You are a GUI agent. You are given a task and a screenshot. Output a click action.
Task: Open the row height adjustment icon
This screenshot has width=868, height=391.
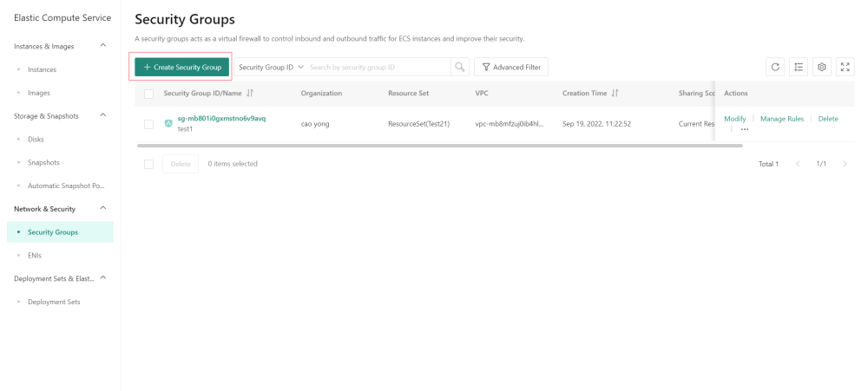(x=799, y=67)
